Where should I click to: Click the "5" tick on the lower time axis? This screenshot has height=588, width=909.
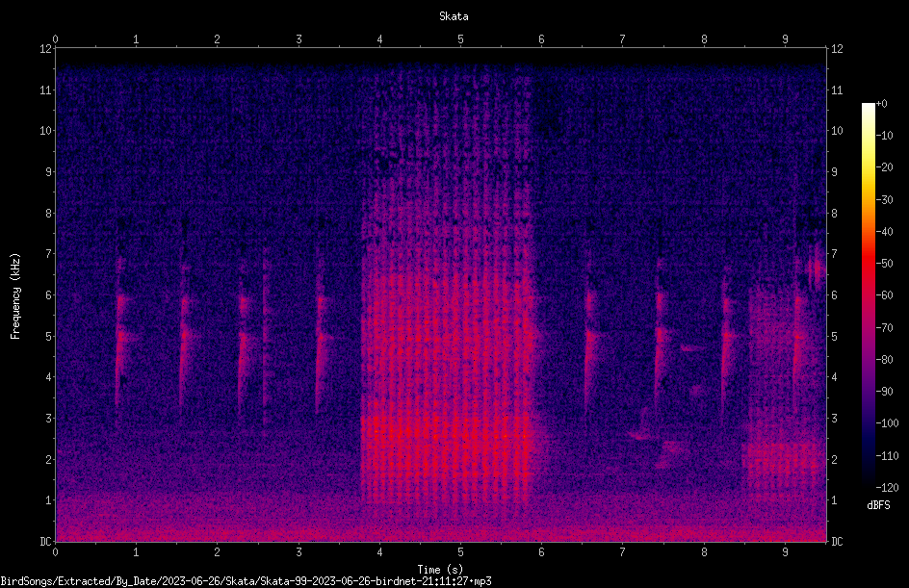(460, 552)
